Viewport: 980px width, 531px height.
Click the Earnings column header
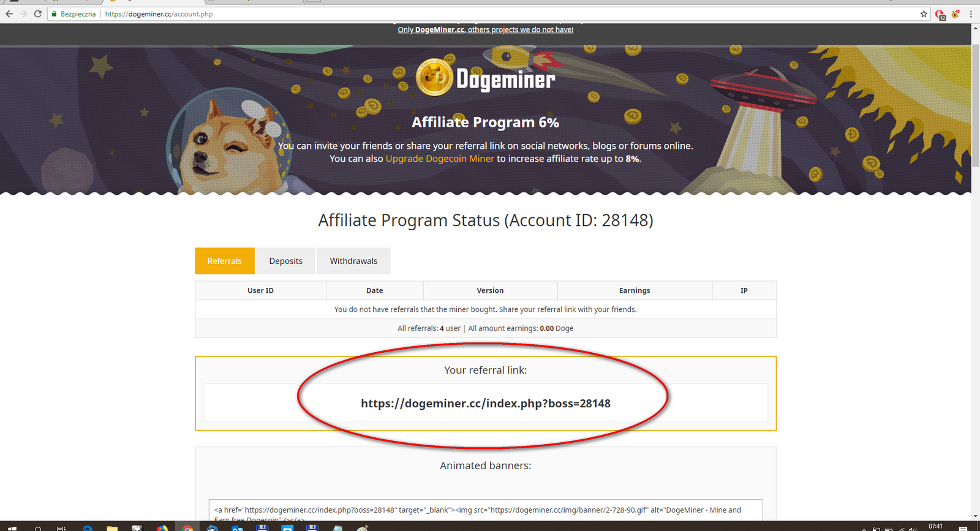click(x=635, y=290)
